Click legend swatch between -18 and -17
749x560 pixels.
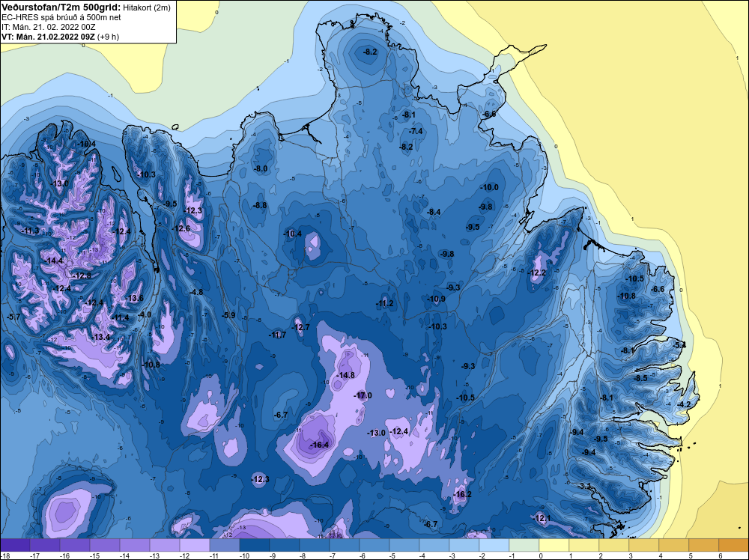pyautogui.click(x=15, y=545)
